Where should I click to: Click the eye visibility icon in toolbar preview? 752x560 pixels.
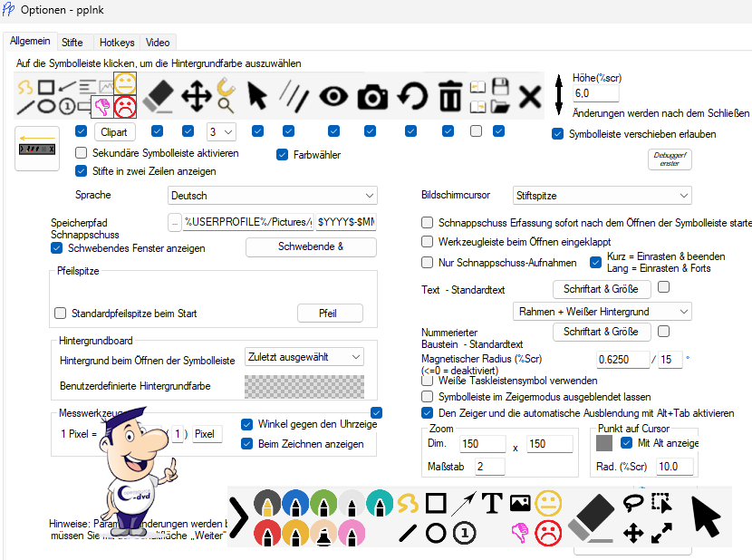[x=333, y=96]
